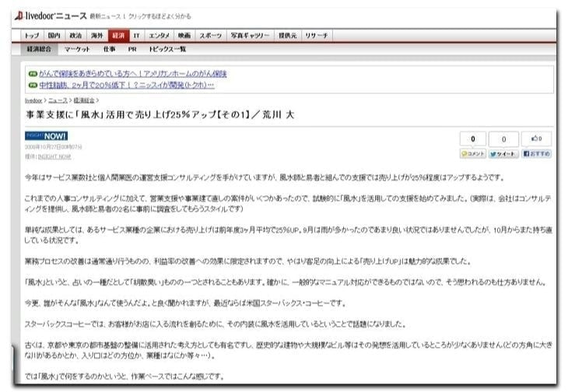Go to 経済総合 breadcrumb link

pyautogui.click(x=84, y=100)
